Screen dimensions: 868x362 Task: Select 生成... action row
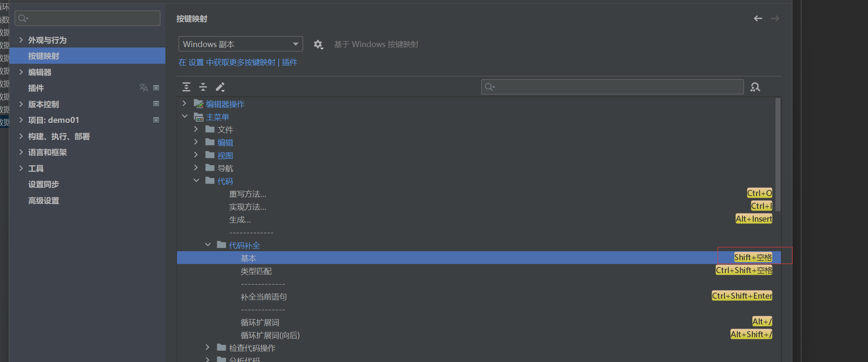[x=479, y=220]
